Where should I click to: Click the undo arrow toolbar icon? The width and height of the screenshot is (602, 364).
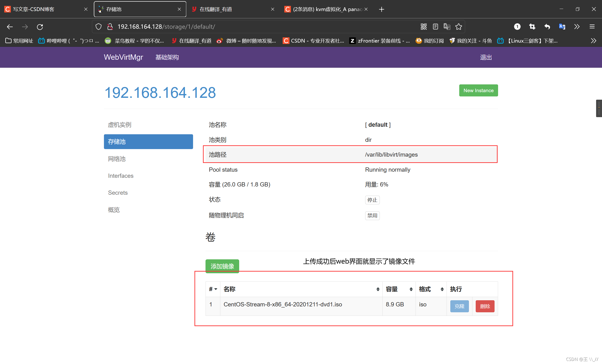[547, 27]
